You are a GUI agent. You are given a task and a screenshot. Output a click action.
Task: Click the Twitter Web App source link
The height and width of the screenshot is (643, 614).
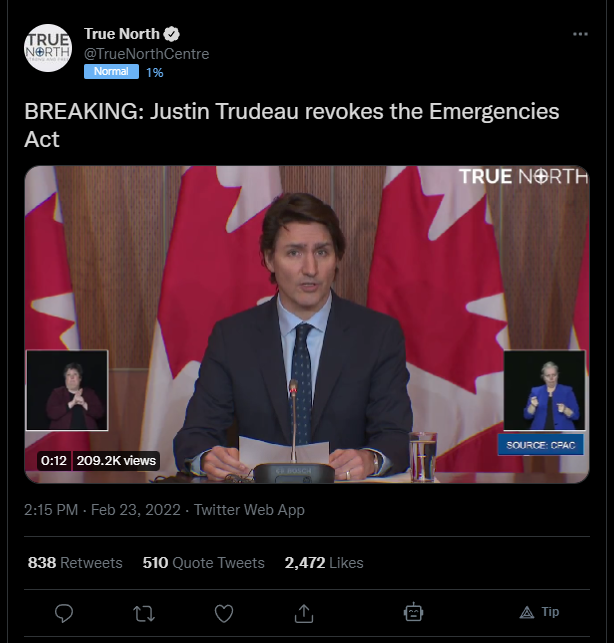point(249,510)
